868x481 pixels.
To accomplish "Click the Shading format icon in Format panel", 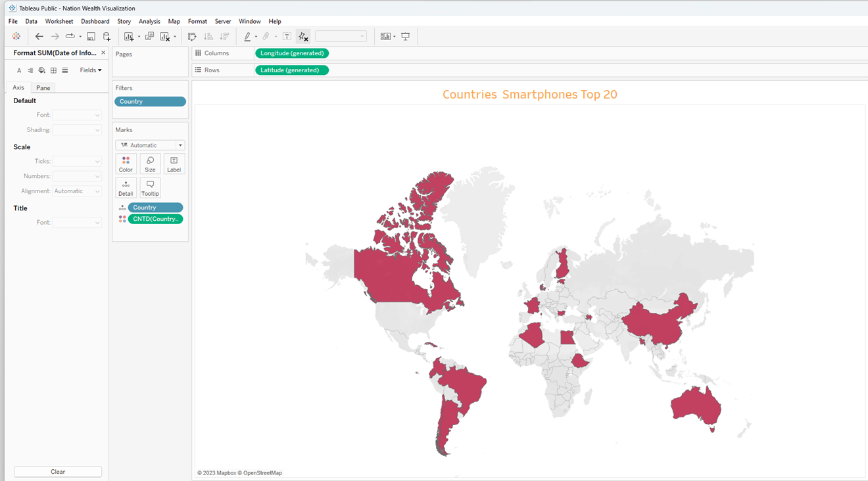I will click(41, 70).
